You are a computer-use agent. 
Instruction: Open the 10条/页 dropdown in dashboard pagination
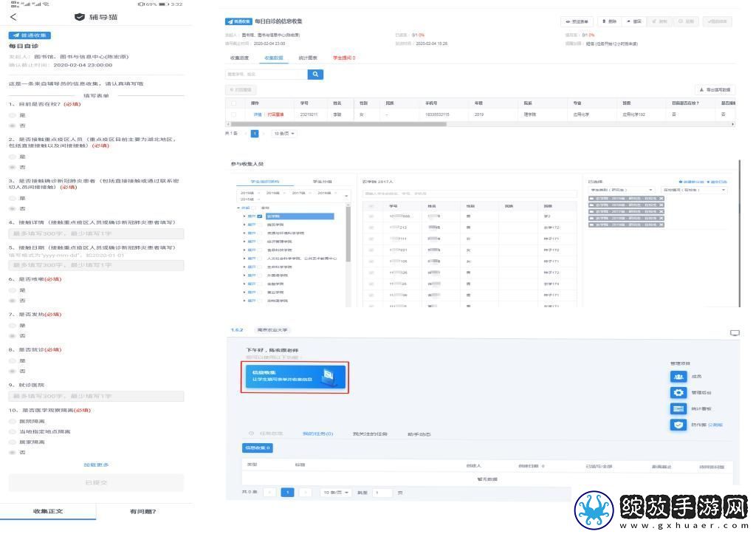pyautogui.click(x=336, y=493)
